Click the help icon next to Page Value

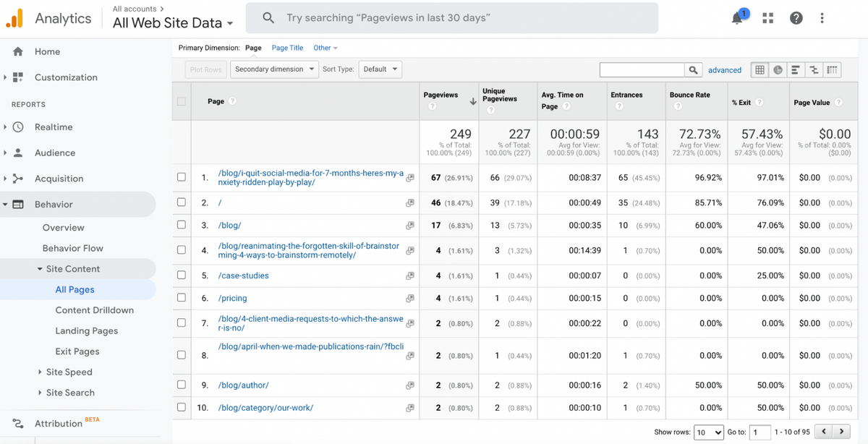(x=838, y=103)
